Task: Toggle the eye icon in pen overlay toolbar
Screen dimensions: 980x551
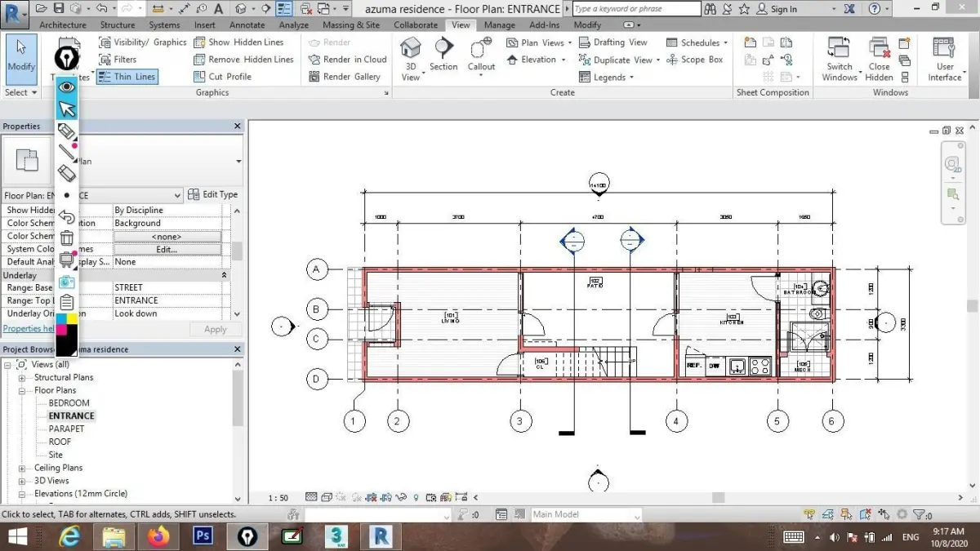Action: (x=67, y=87)
